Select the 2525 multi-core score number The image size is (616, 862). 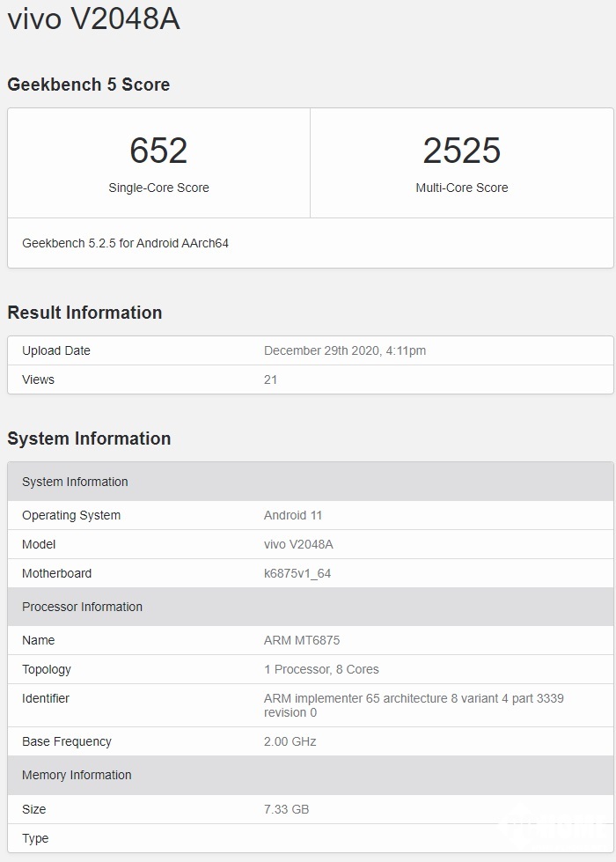461,151
